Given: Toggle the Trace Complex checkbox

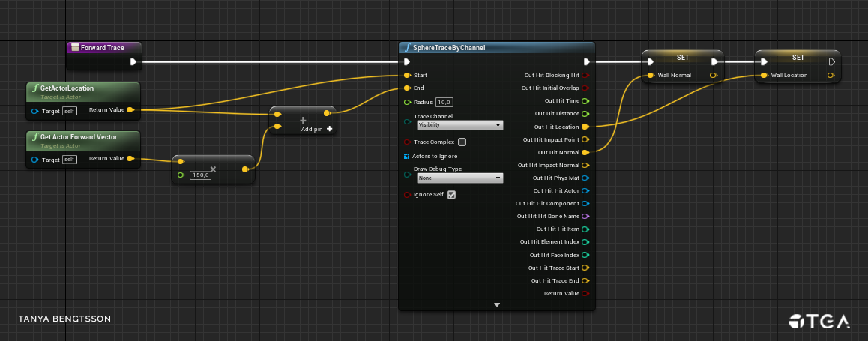Looking at the screenshot, I should (462, 142).
